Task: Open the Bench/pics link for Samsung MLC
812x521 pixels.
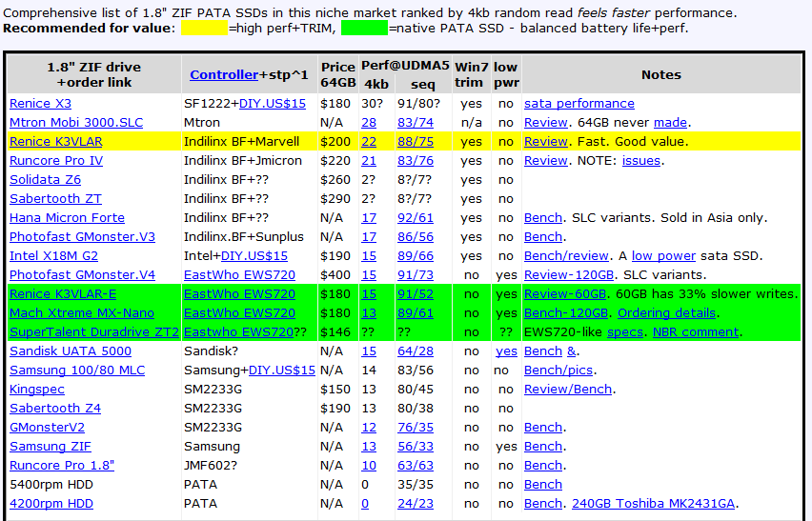Action: tap(558, 371)
